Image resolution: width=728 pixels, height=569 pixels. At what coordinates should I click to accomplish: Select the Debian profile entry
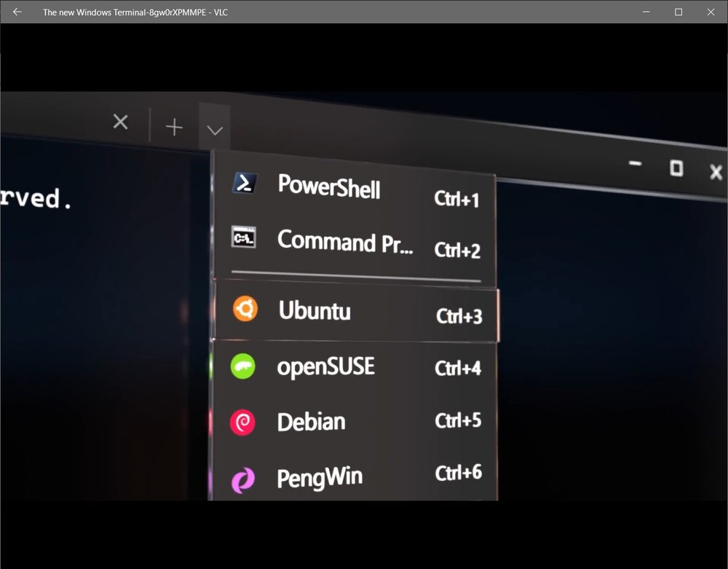coord(310,422)
